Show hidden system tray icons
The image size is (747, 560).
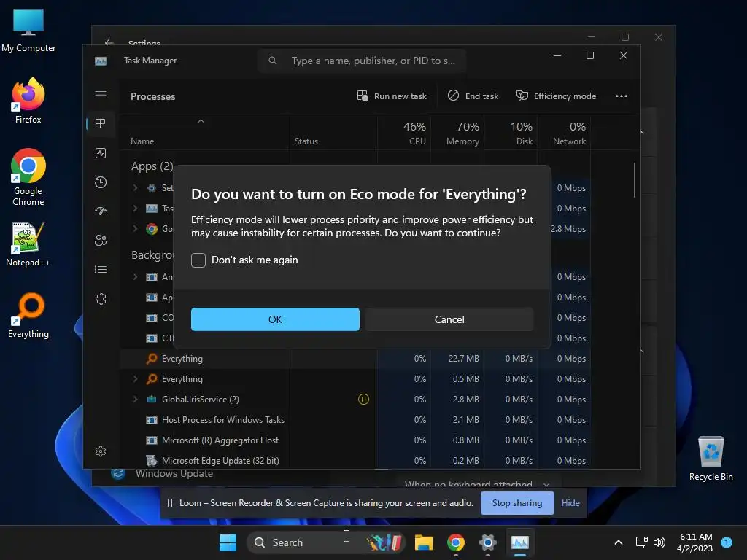point(619,542)
